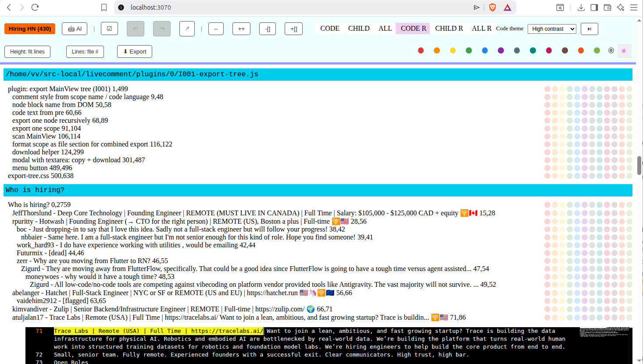
Task: Open the tab search icon
Action: [x=560, y=7]
